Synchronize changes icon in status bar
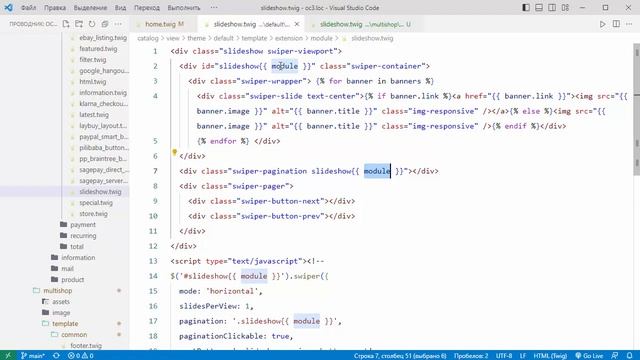 pos(56,356)
